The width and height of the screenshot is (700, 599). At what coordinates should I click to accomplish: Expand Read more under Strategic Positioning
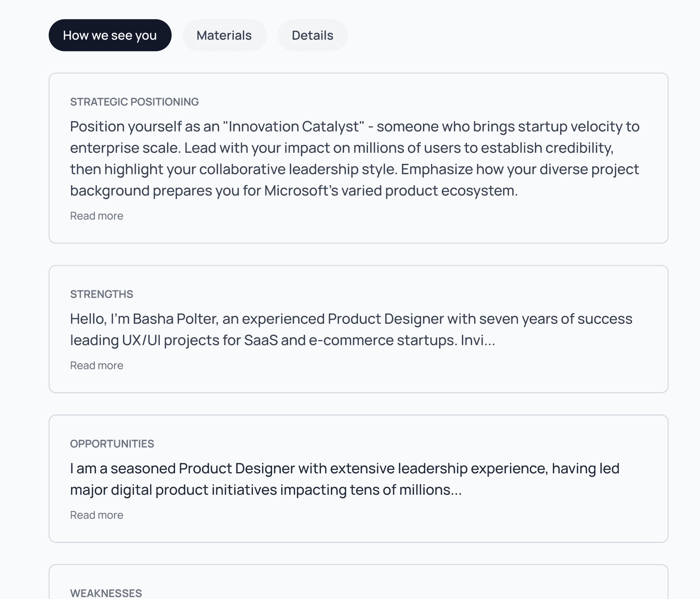(97, 216)
